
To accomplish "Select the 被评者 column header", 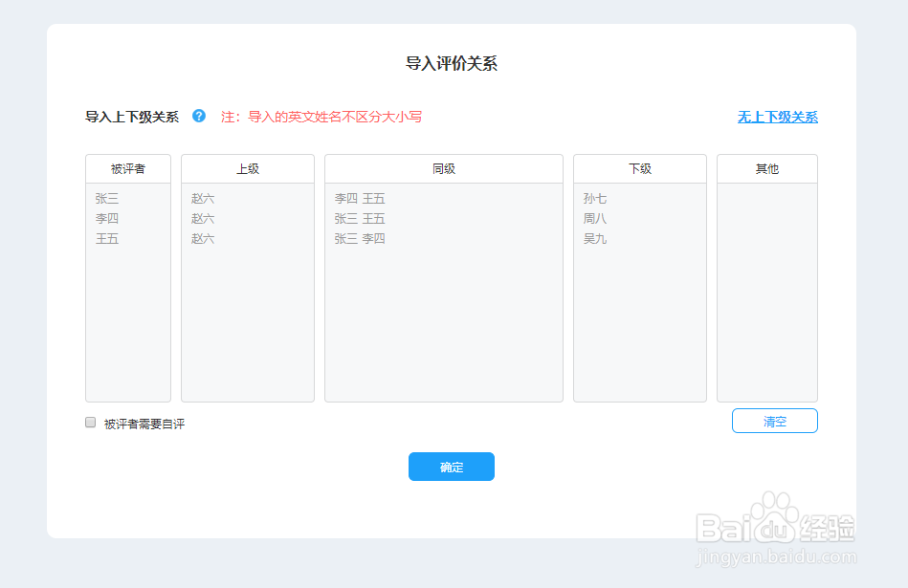I will [x=128, y=167].
